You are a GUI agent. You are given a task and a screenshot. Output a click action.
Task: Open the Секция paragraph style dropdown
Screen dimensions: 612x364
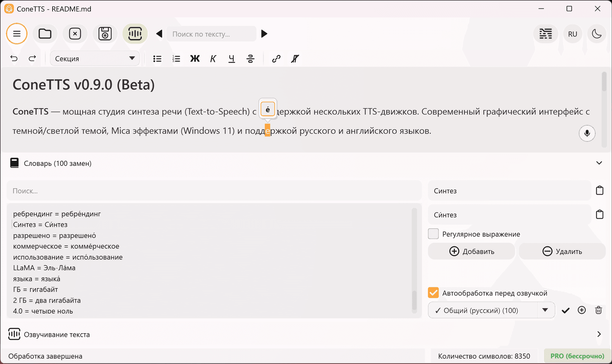point(95,59)
